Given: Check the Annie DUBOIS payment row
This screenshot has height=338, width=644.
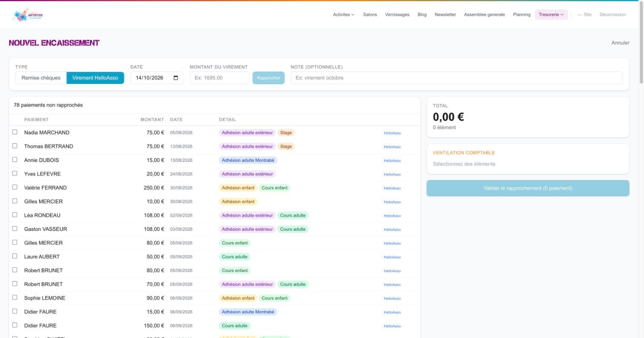Looking at the screenshot, I should click(x=15, y=160).
